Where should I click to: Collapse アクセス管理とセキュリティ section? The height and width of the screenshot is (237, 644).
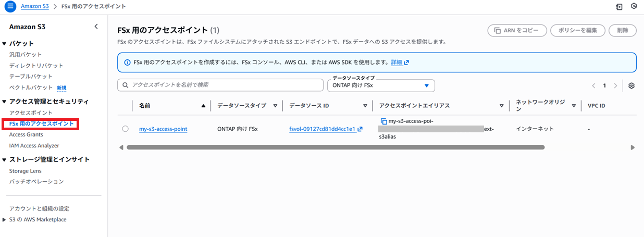point(5,102)
